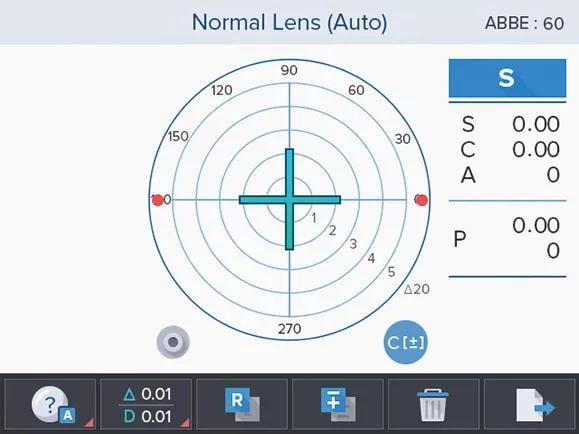Click the red dot at 0 degrees
Image resolution: width=579 pixels, height=434 pixels.
pyautogui.click(x=422, y=200)
